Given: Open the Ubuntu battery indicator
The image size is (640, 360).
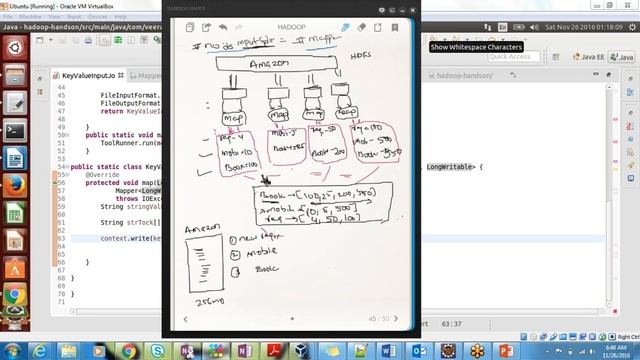Looking at the screenshot, I should (x=519, y=27).
